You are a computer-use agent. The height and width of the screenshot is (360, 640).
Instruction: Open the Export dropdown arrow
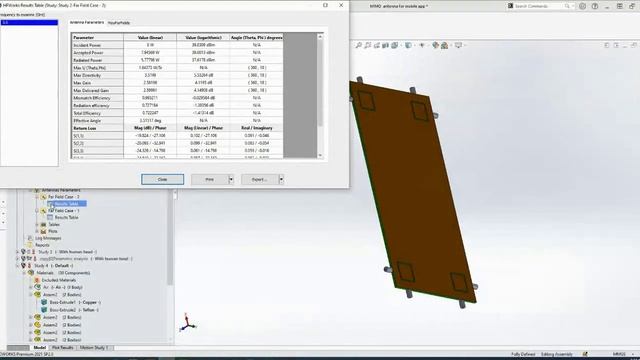[x=281, y=179]
